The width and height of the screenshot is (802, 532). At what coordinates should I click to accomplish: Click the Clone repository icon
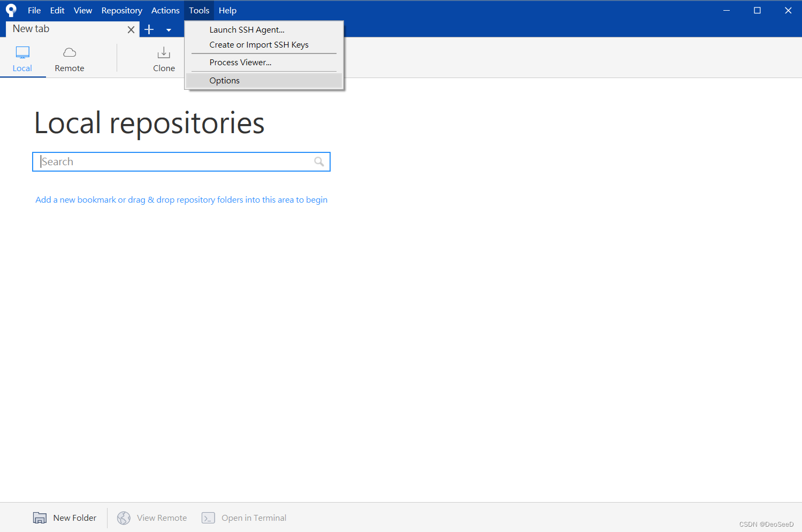tap(164, 53)
